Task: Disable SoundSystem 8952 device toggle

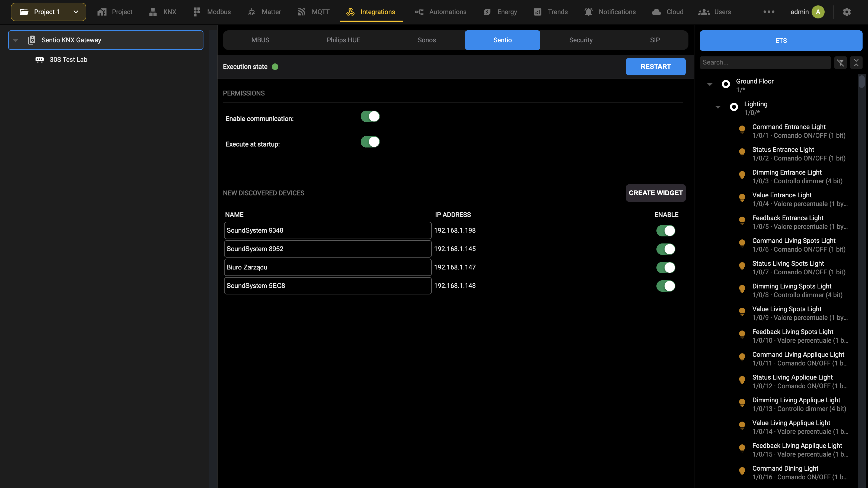Action: pos(665,249)
